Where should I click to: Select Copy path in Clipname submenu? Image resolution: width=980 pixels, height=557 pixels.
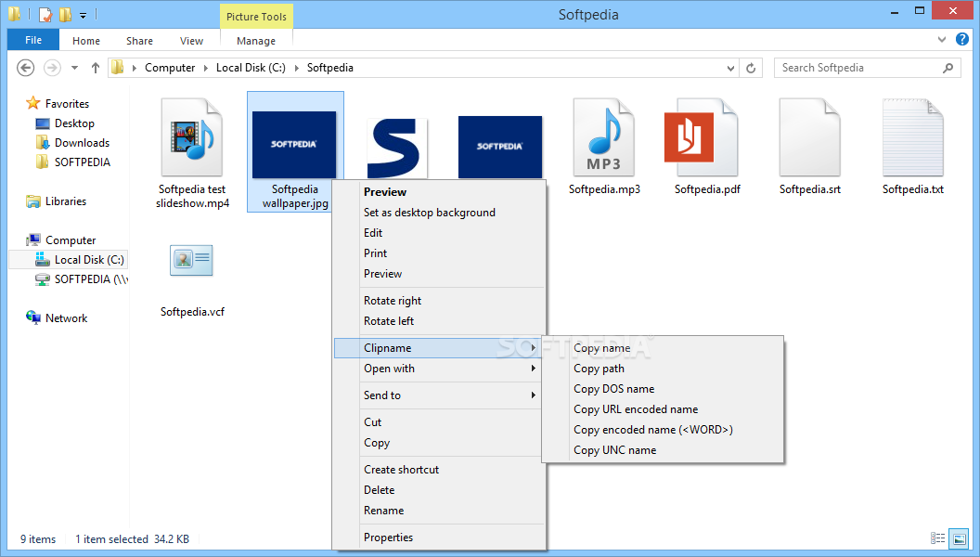(x=599, y=369)
